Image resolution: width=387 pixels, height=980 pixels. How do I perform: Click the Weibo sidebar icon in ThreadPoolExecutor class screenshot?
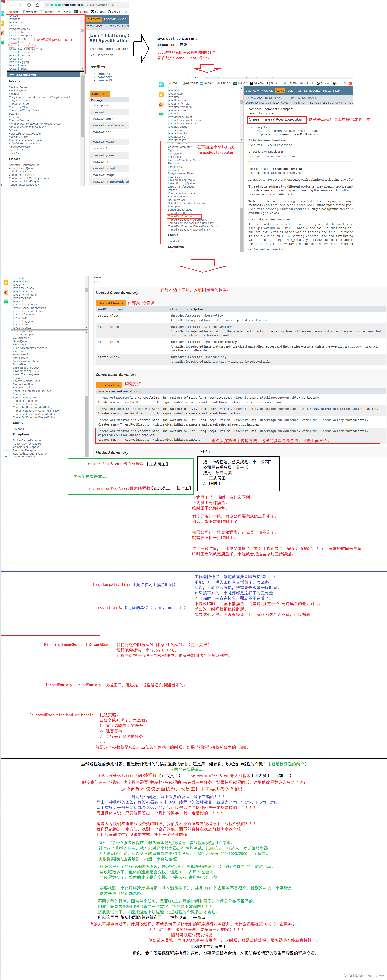[161, 104]
